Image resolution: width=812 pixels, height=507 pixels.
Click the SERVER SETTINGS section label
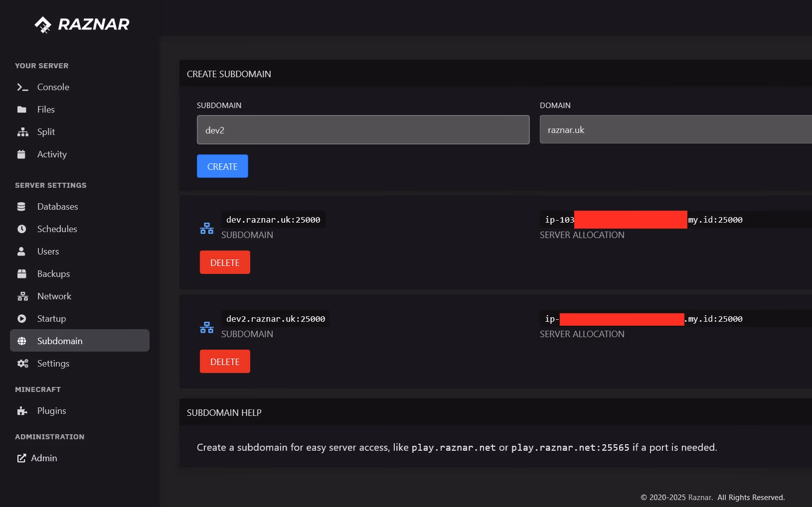pyautogui.click(x=51, y=185)
